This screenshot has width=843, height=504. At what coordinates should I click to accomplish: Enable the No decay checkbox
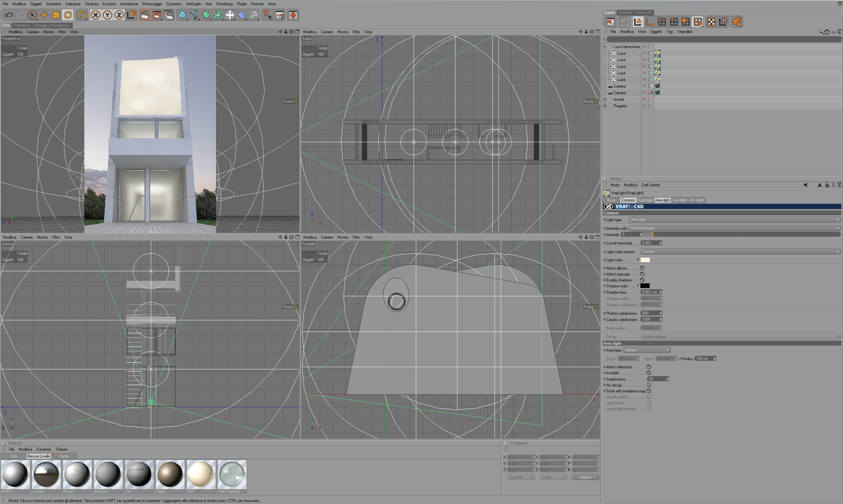(649, 385)
